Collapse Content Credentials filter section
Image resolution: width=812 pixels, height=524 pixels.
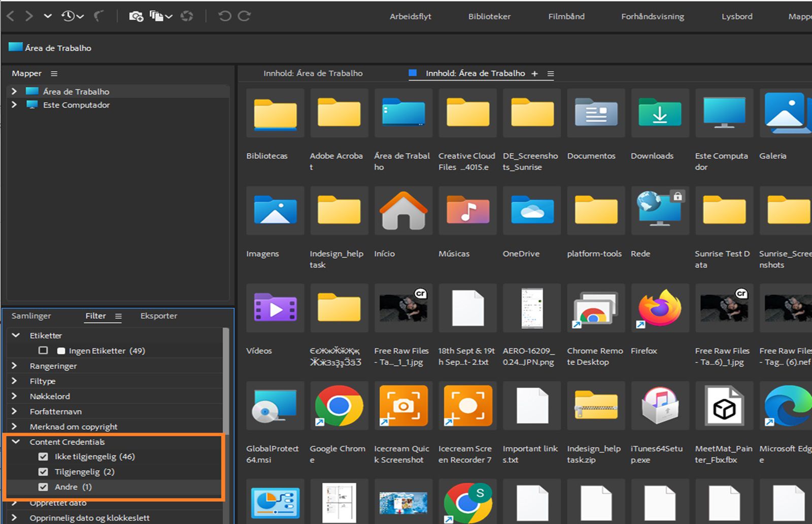(16, 442)
